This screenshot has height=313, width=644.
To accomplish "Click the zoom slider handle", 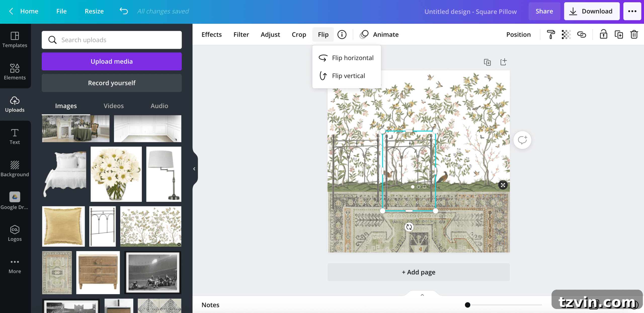I will (467, 305).
